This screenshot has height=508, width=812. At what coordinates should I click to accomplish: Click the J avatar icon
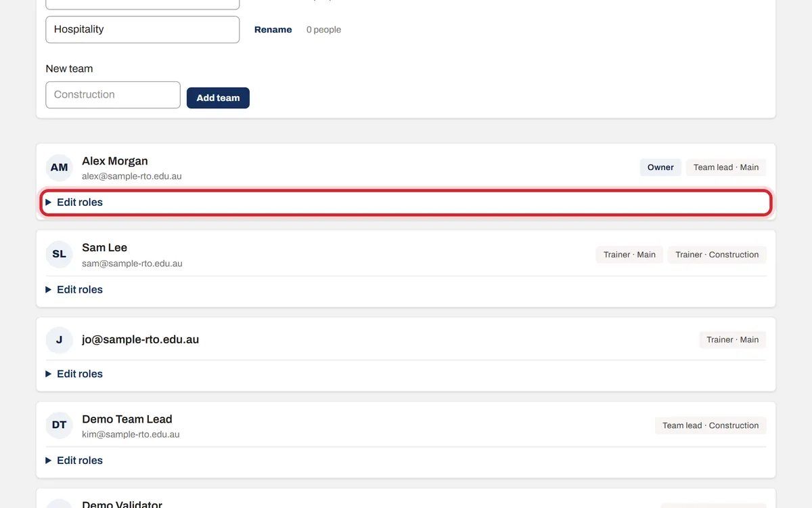point(60,339)
